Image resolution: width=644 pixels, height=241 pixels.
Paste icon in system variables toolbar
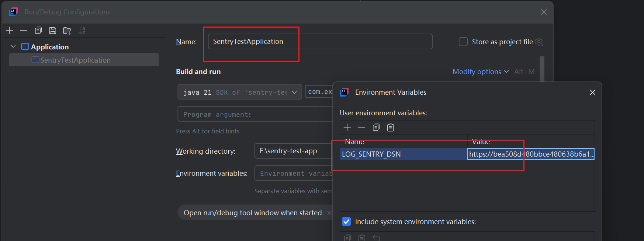click(362, 238)
